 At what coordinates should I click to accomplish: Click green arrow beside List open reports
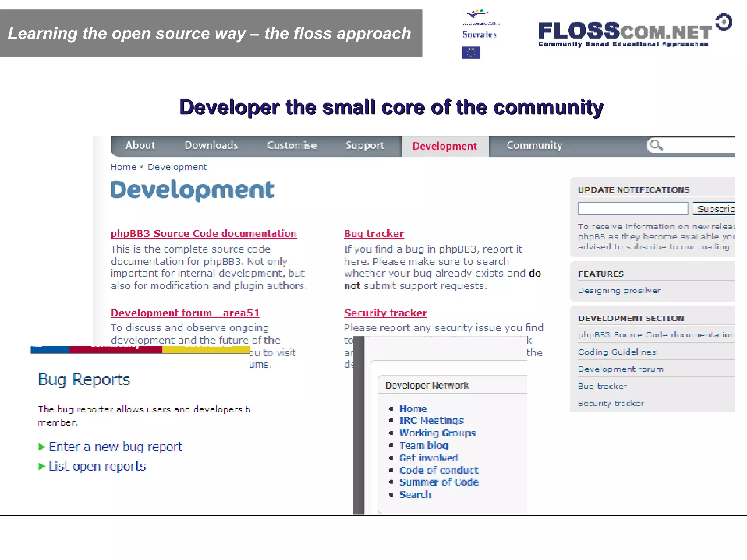pyautogui.click(x=42, y=466)
